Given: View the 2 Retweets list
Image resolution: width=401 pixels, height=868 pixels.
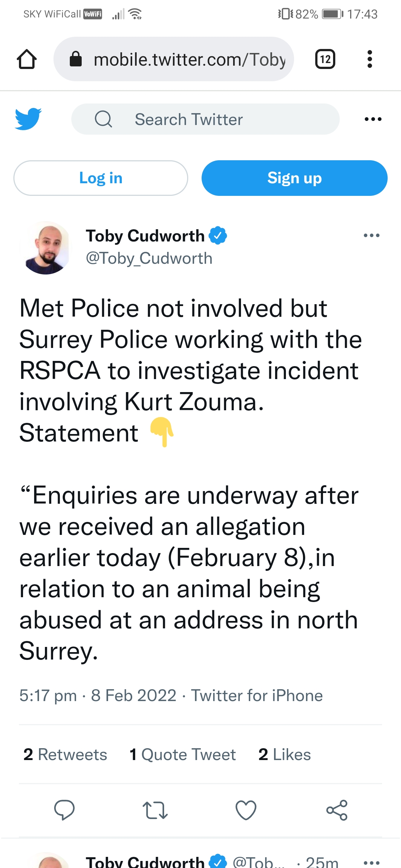Looking at the screenshot, I should point(65,754).
